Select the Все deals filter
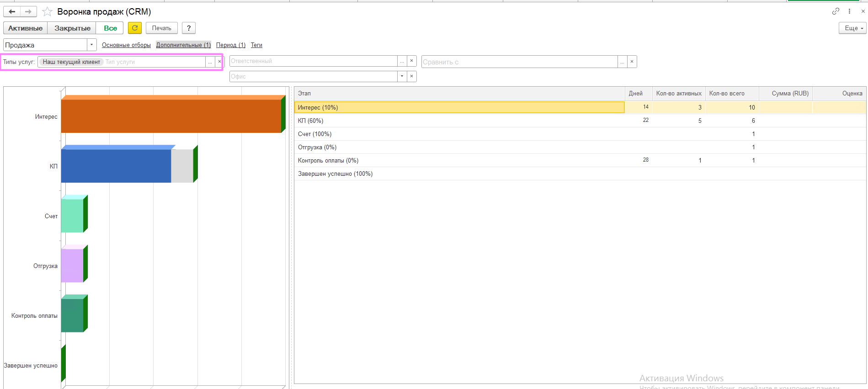 110,28
